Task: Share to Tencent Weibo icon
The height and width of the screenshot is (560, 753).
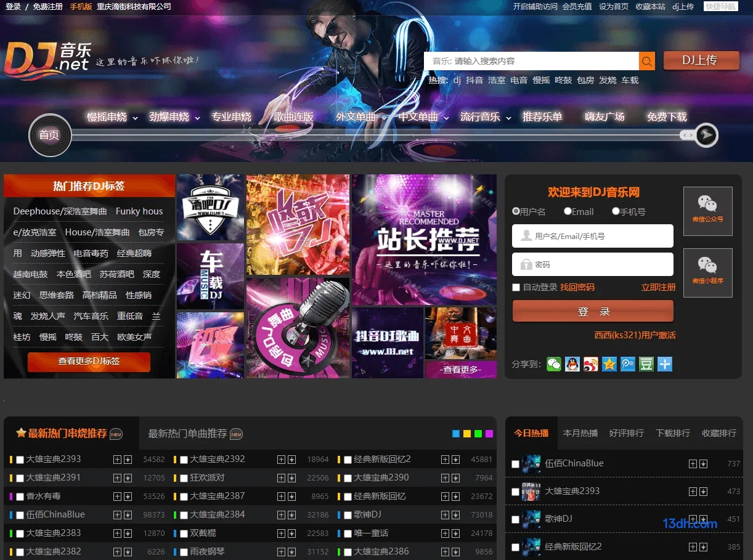Action: pyautogui.click(x=628, y=364)
